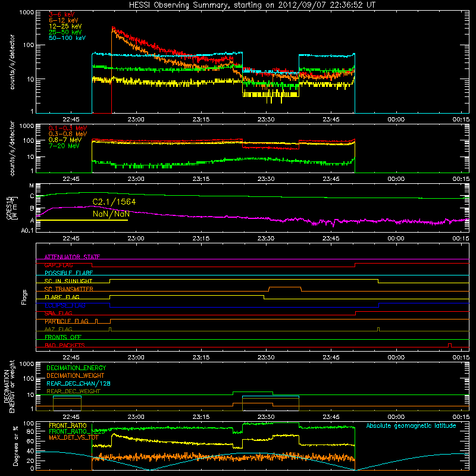Click the Absolute geomagnetic latitude label
476x476 pixels.
411,426
